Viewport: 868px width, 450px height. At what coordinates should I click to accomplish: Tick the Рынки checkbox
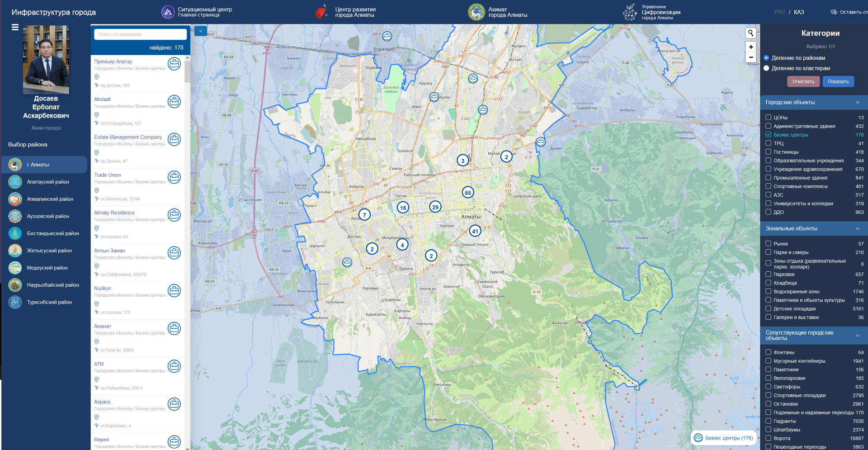(768, 243)
